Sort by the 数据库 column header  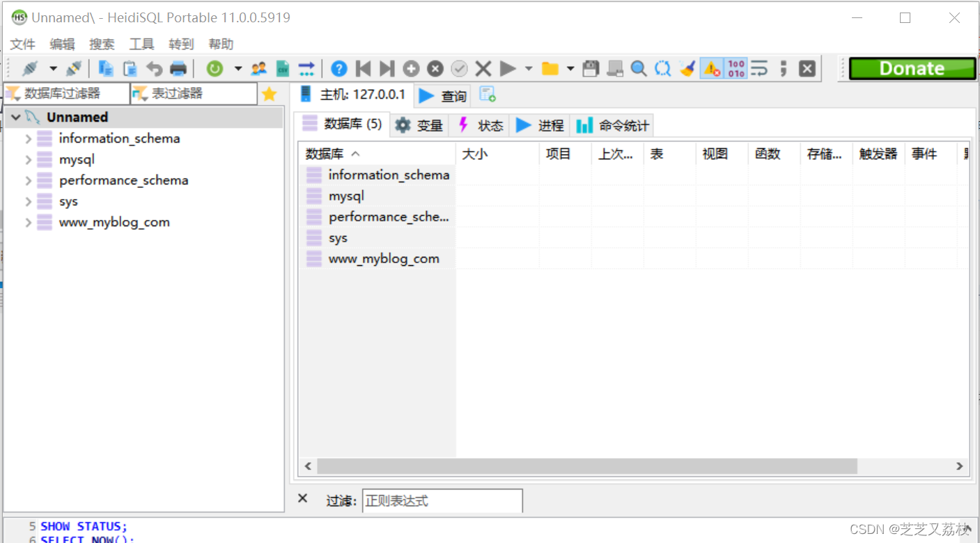click(x=377, y=154)
